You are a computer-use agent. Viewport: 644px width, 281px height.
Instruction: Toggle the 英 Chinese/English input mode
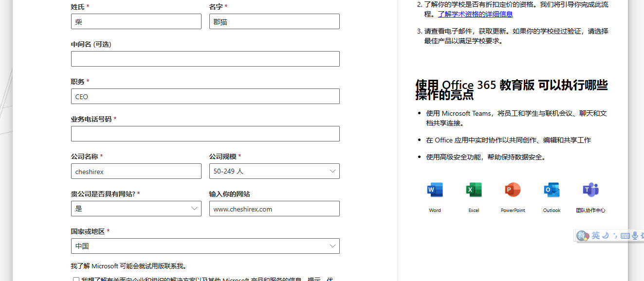coord(595,235)
